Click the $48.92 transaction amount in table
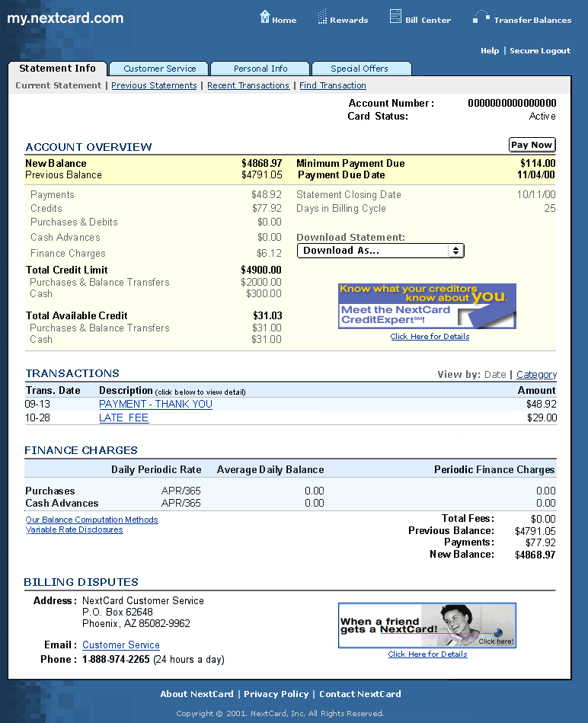Screen dimensions: 588x723 [542, 404]
